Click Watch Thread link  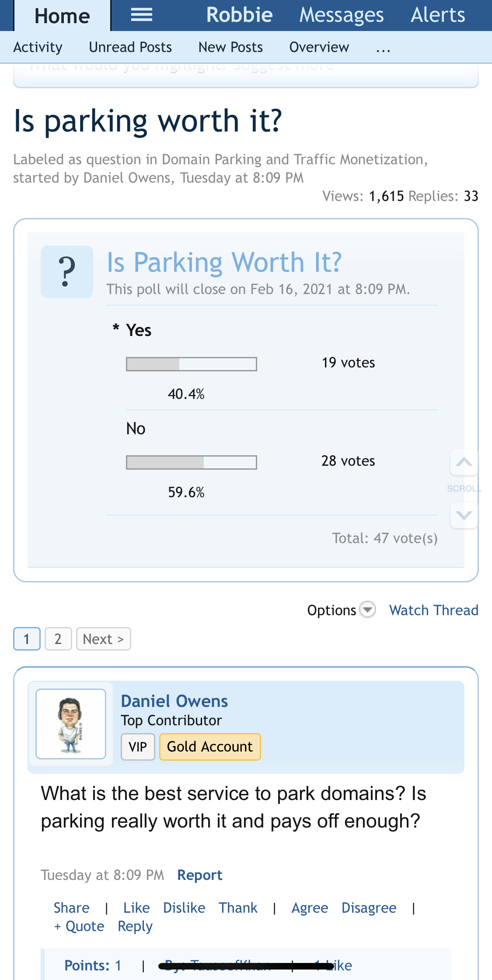pyautogui.click(x=433, y=610)
